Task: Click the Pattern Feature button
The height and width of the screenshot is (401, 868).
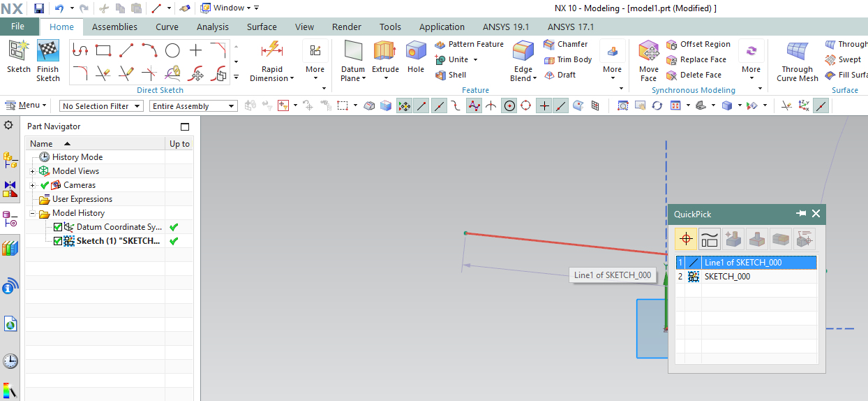Action: tap(470, 44)
